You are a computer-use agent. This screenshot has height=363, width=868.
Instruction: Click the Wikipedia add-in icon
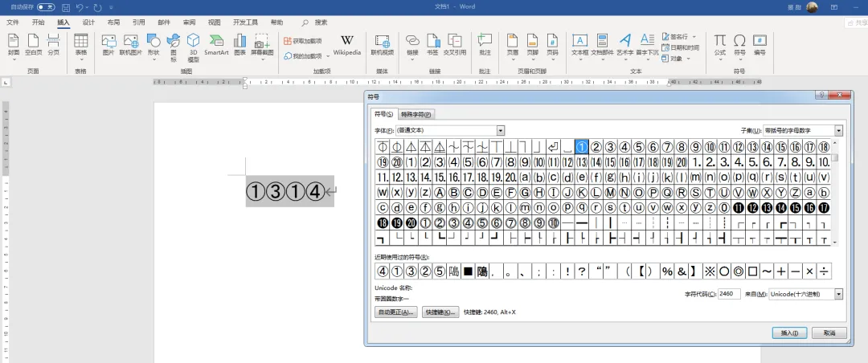click(347, 42)
